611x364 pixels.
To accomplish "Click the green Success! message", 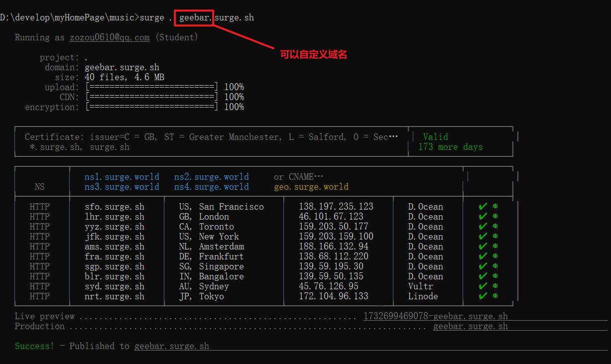I will (34, 346).
